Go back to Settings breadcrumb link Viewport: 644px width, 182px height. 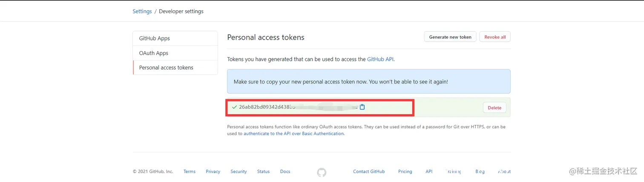tap(142, 12)
